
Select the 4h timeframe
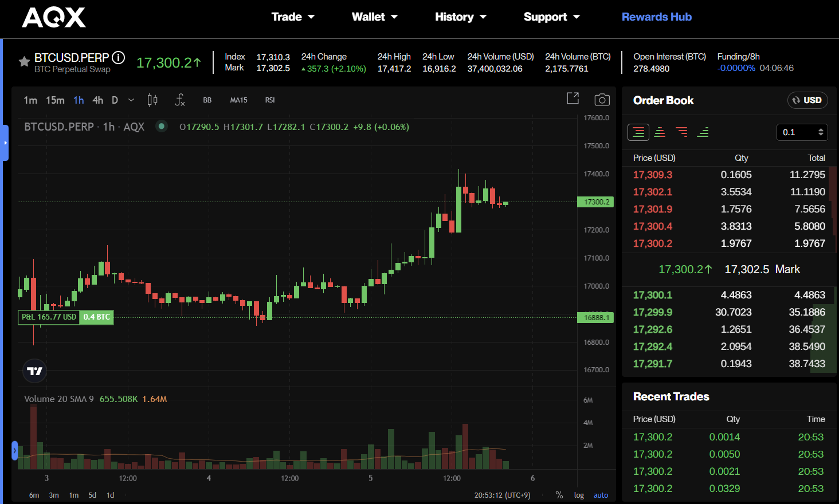98,100
